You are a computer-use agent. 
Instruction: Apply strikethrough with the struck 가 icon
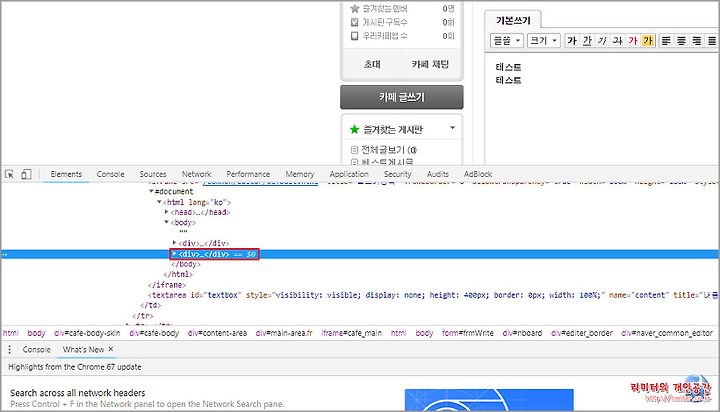(617, 40)
